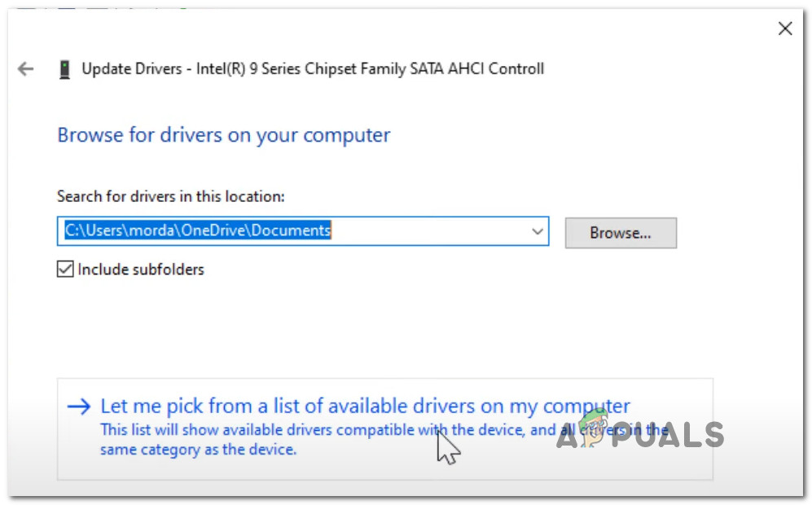The height and width of the screenshot is (505, 812).
Task: Click the Browse... button
Action: (620, 233)
